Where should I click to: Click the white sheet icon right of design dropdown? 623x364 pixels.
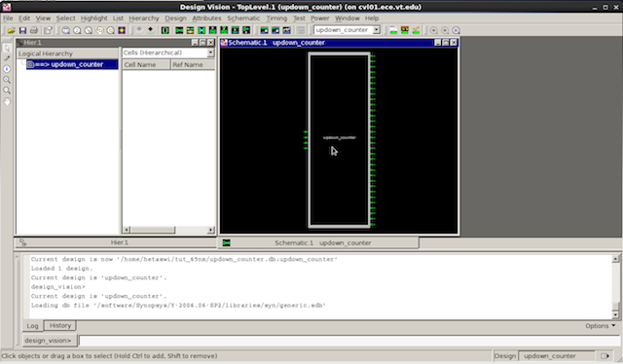tap(393, 30)
